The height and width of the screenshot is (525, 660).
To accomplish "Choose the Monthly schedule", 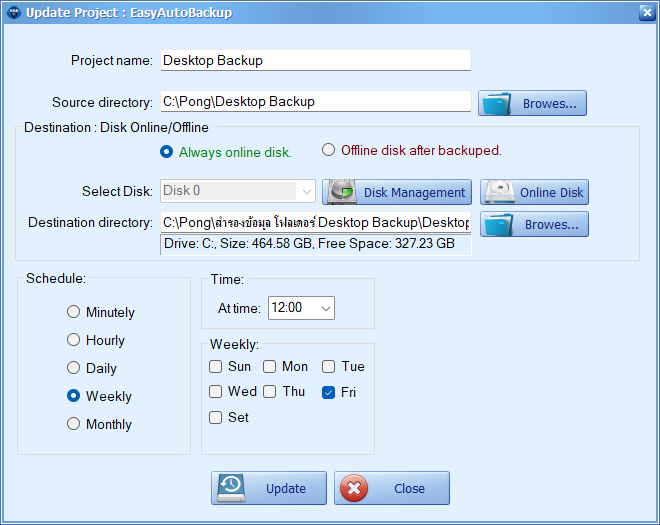I will [x=73, y=424].
